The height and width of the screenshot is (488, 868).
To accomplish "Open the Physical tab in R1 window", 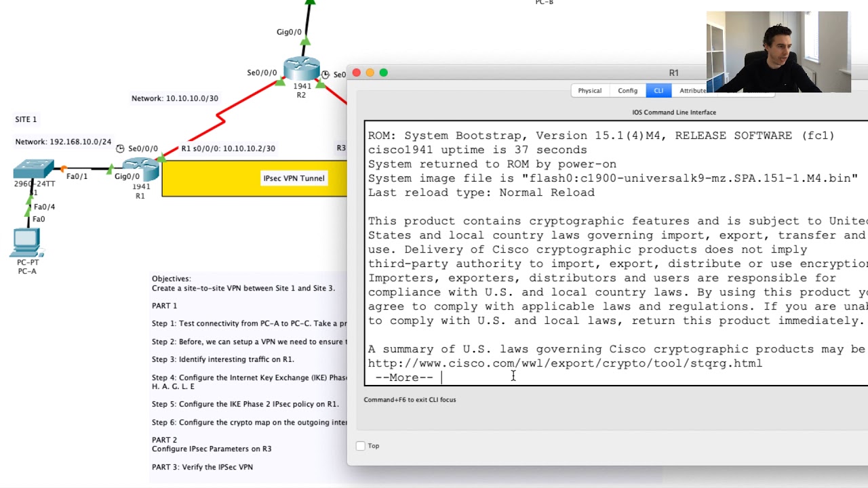I will [x=589, y=90].
